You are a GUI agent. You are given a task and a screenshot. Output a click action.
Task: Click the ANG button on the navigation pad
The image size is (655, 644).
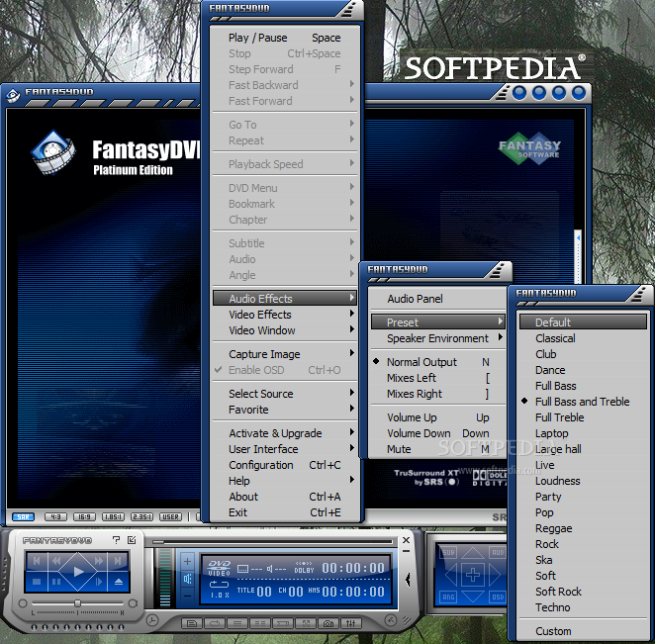[448, 597]
